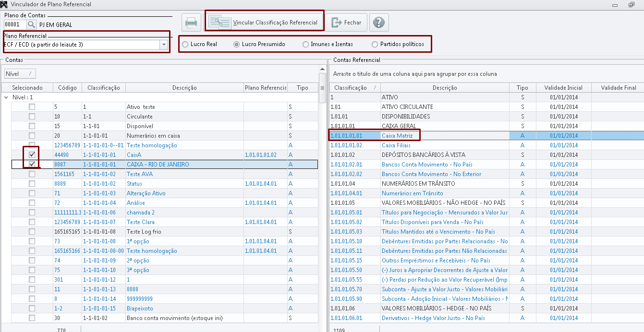
Task: Select the DISPONIBILIDADES row
Action: 486,117
